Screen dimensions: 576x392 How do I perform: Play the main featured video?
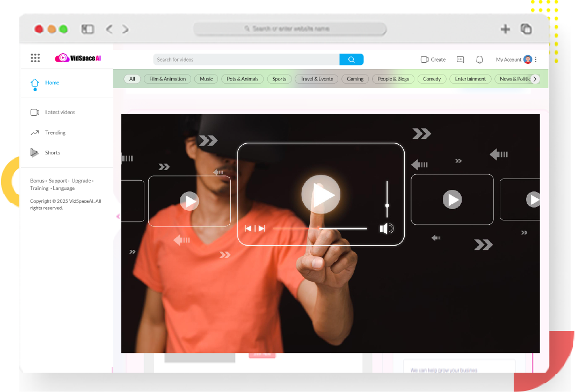click(x=320, y=195)
